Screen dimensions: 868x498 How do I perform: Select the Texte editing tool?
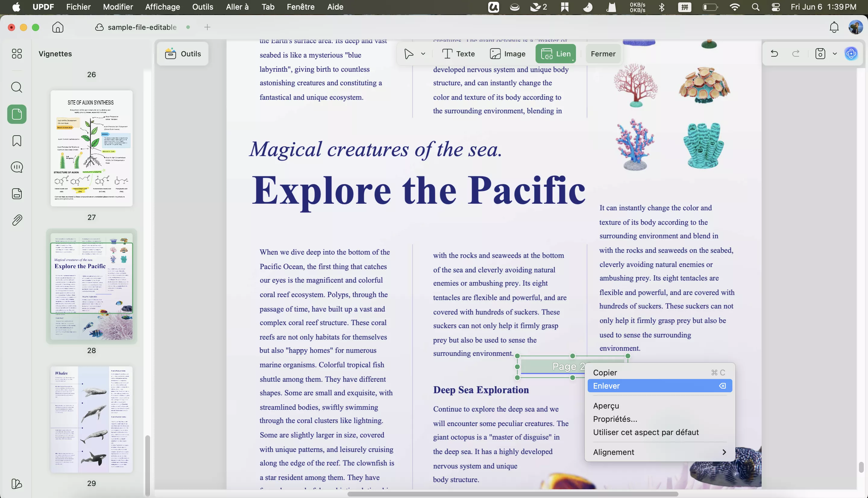tap(458, 54)
